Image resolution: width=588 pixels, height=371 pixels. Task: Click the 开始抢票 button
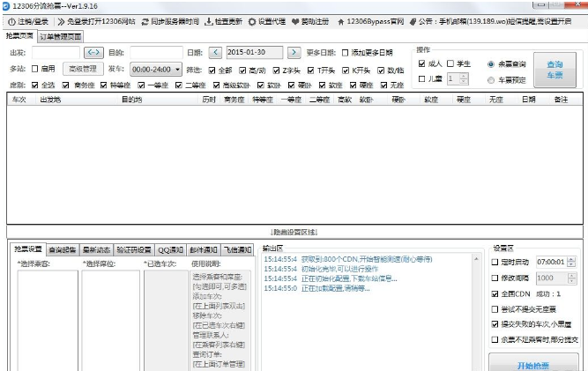point(533,363)
